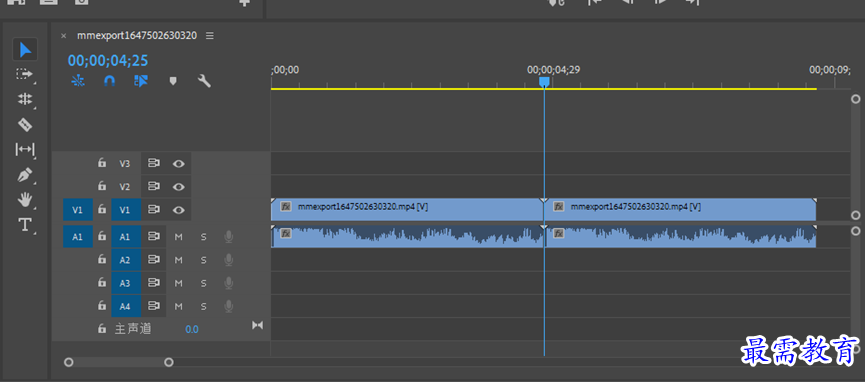Mute the A1 audio track
The width and height of the screenshot is (865, 382).
[178, 237]
